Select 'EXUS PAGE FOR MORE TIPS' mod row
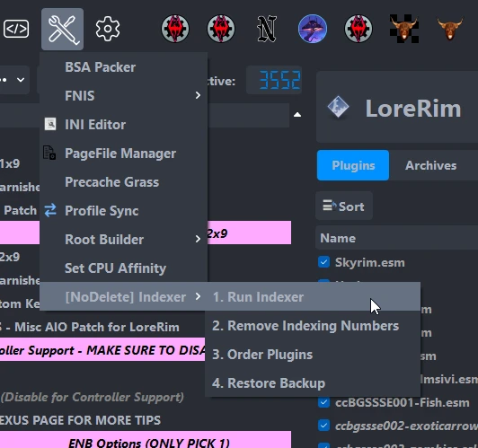 pyautogui.click(x=146, y=420)
